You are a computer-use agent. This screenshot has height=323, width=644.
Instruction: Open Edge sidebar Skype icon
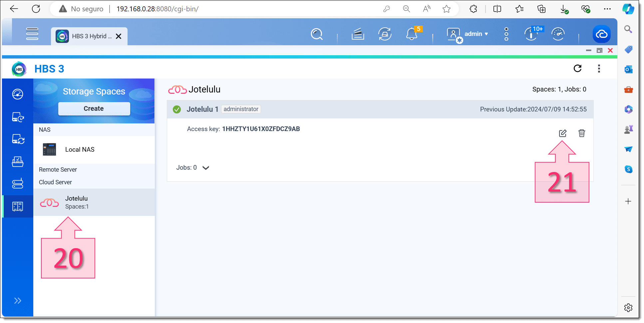click(x=628, y=169)
